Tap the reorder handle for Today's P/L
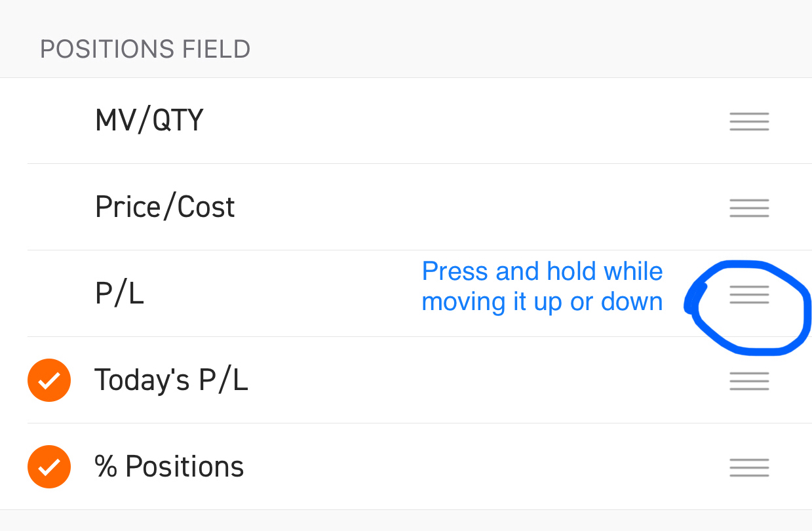 pos(749,382)
